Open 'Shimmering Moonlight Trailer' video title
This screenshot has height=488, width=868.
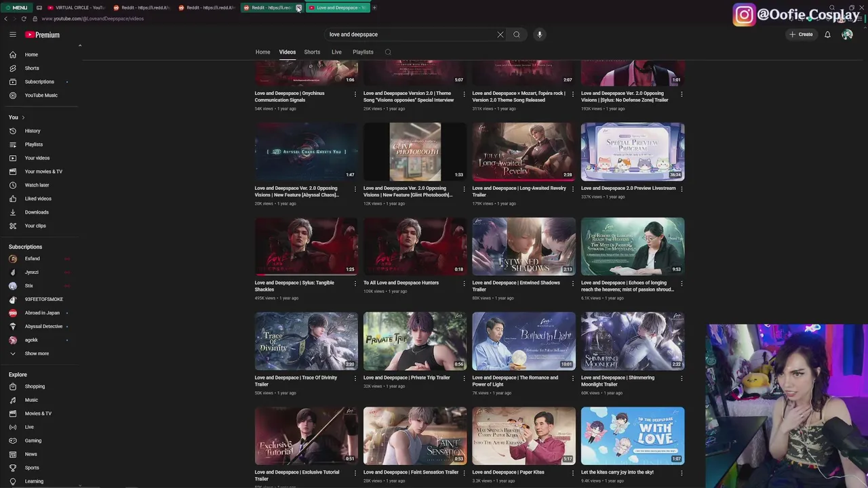618,381
